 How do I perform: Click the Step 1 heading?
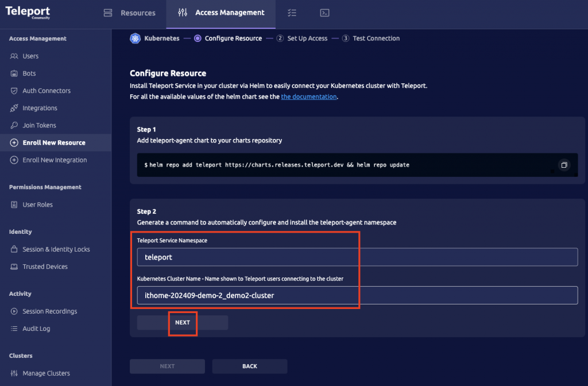146,129
